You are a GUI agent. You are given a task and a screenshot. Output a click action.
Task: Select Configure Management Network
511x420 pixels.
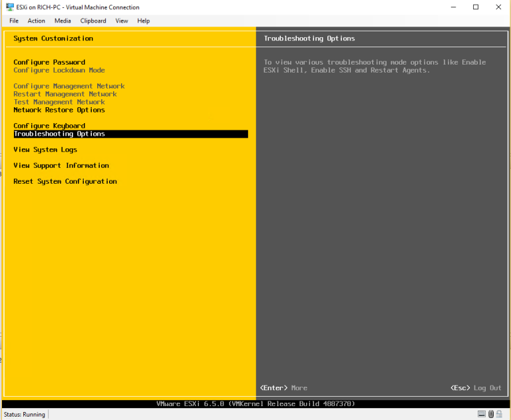(69, 86)
